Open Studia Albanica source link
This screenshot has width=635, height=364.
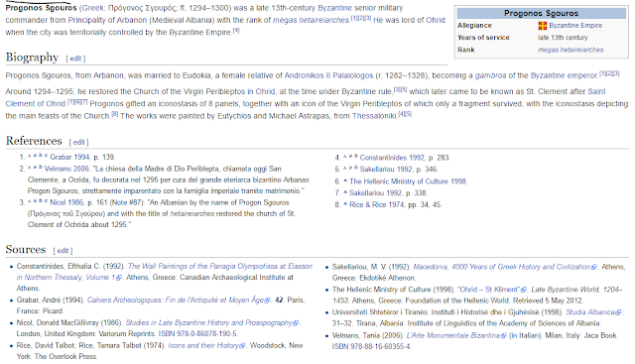pos(590,312)
